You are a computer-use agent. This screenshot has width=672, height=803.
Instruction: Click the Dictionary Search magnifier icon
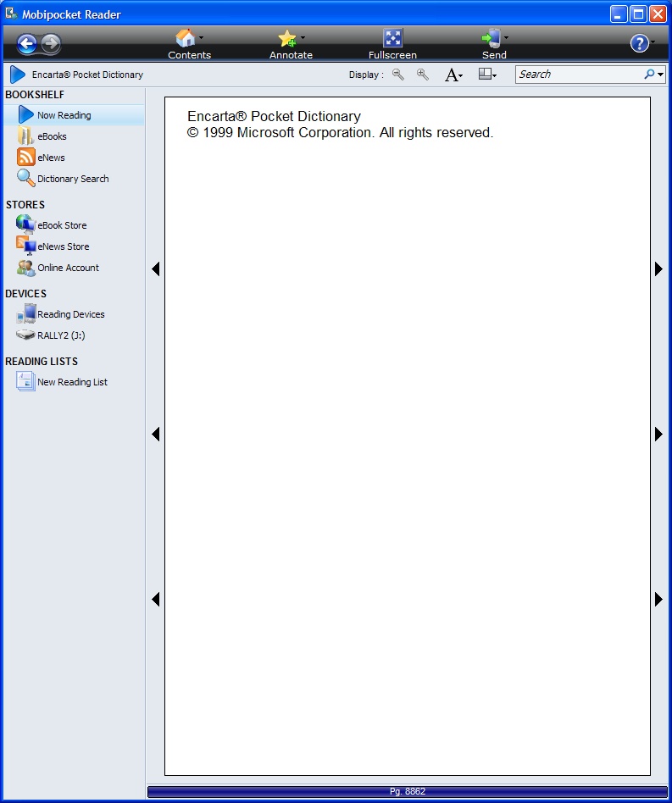[x=25, y=178]
